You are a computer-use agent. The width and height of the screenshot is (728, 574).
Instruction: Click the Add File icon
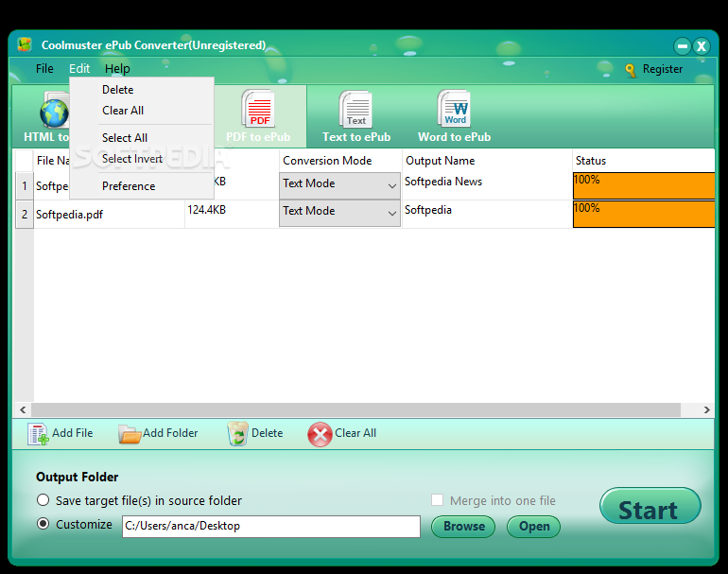pos(38,434)
